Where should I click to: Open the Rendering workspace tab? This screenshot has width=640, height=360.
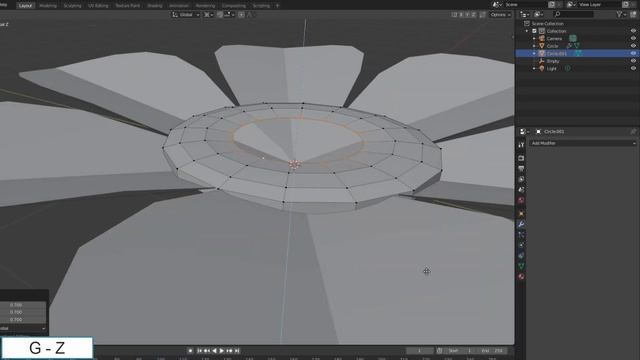[205, 6]
